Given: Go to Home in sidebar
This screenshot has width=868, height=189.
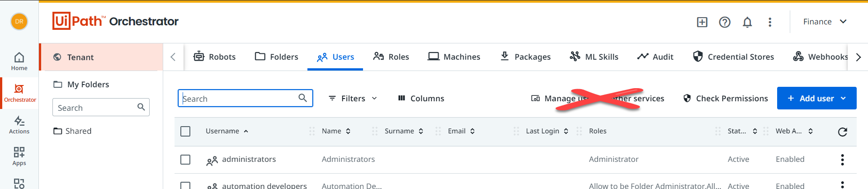Looking at the screenshot, I should (19, 61).
